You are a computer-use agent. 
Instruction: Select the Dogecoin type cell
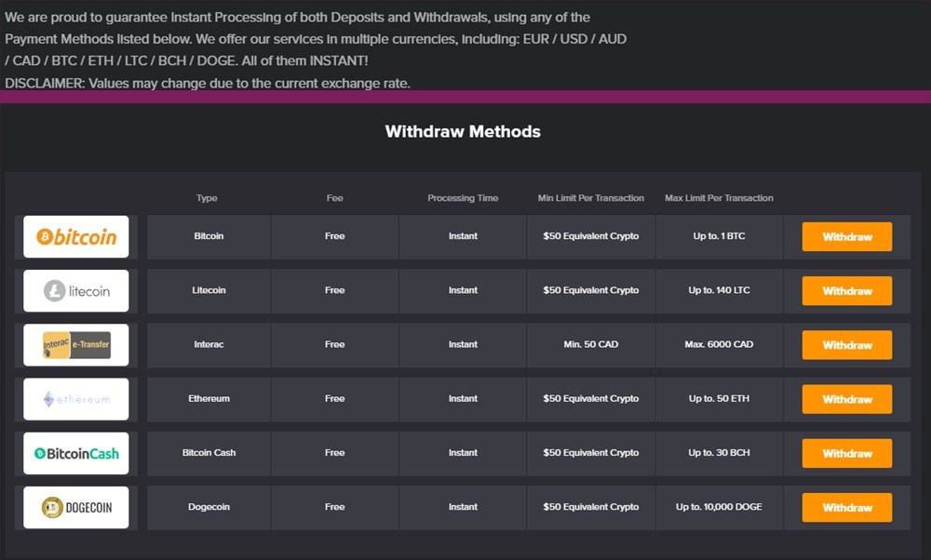click(x=209, y=507)
